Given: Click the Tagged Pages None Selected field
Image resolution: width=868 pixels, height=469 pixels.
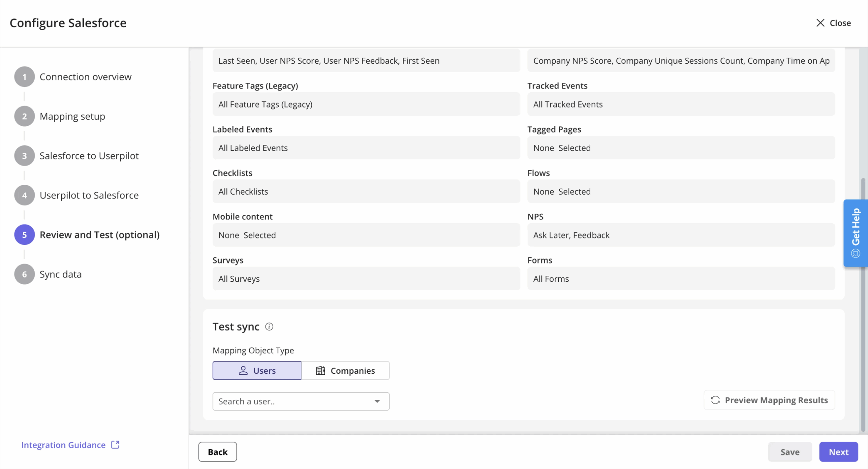Looking at the screenshot, I should pos(681,148).
